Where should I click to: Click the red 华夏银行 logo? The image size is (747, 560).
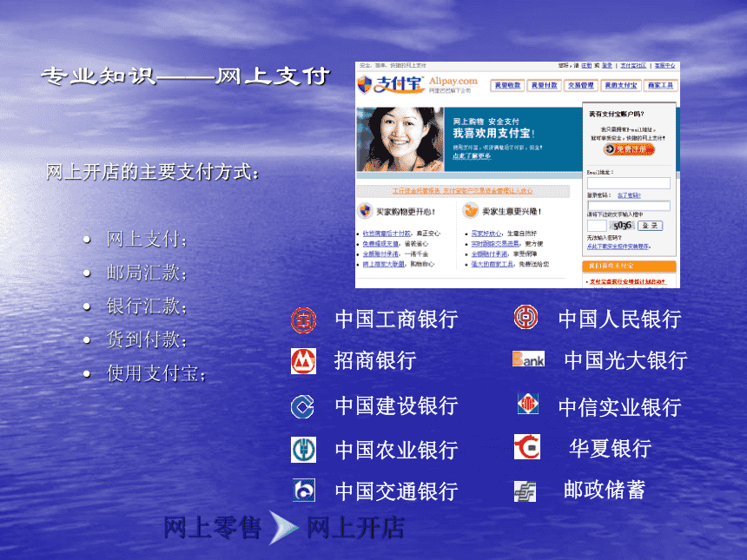point(527,447)
